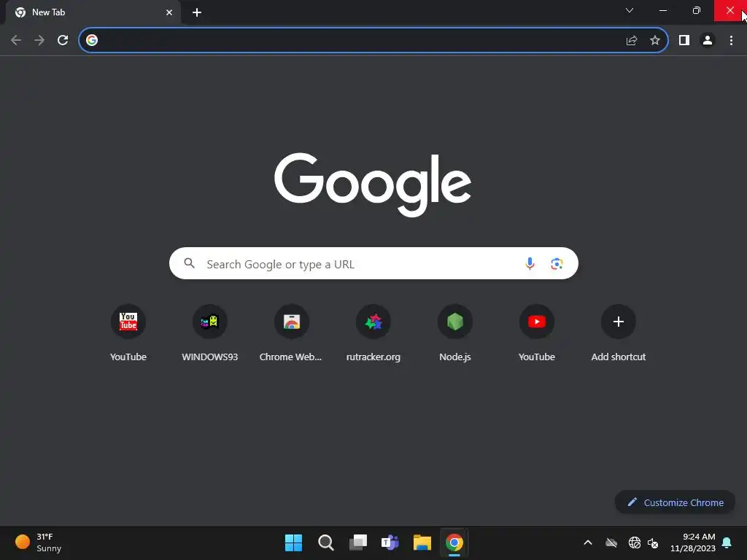Open the WINDOWS93 shortcut
Image resolution: width=747 pixels, height=560 pixels.
click(209, 332)
